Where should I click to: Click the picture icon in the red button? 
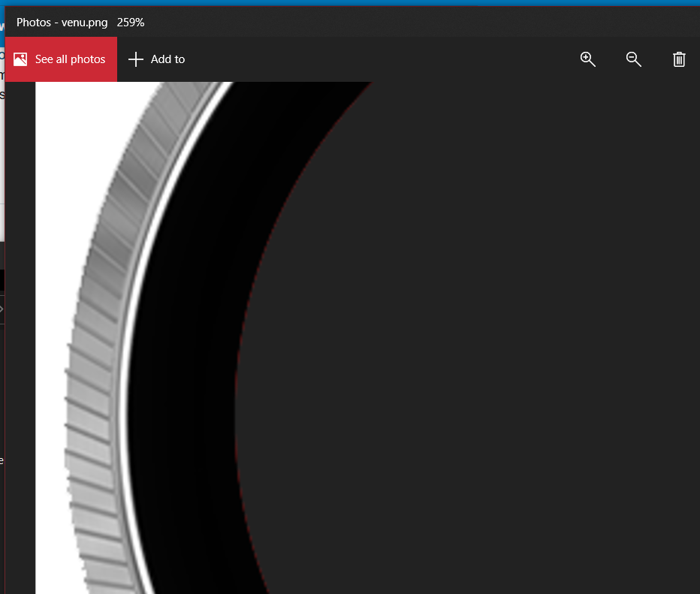[x=20, y=59]
